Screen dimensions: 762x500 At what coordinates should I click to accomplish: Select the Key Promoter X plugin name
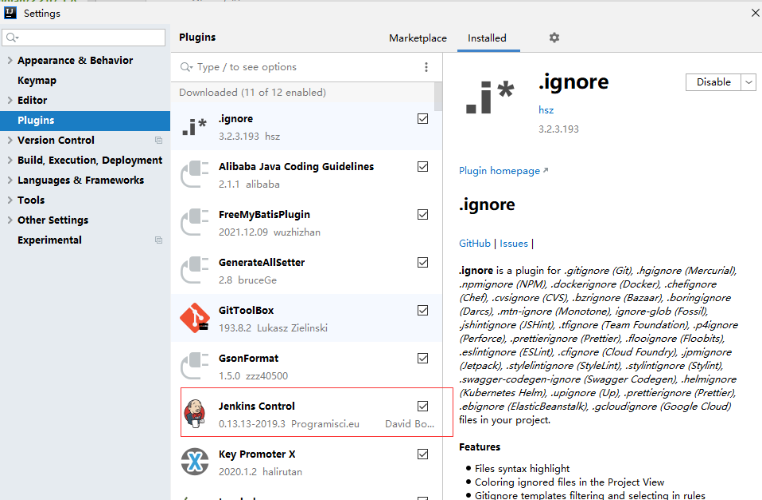click(257, 454)
